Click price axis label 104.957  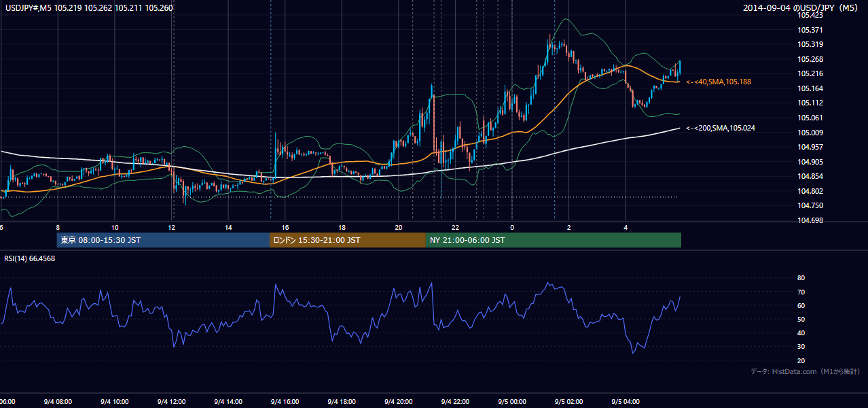811,147
